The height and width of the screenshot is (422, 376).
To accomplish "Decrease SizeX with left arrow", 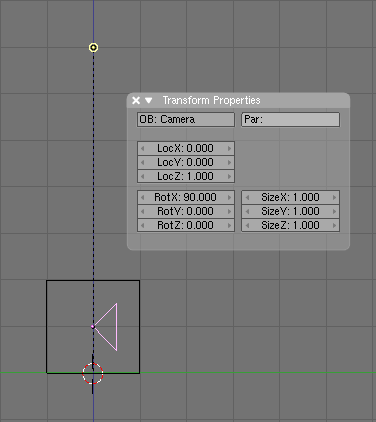I will point(247,197).
